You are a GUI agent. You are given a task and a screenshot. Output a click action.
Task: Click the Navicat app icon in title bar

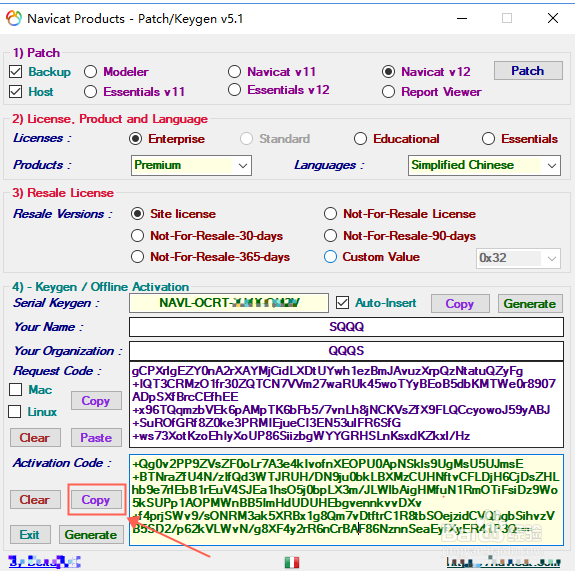tap(14, 18)
